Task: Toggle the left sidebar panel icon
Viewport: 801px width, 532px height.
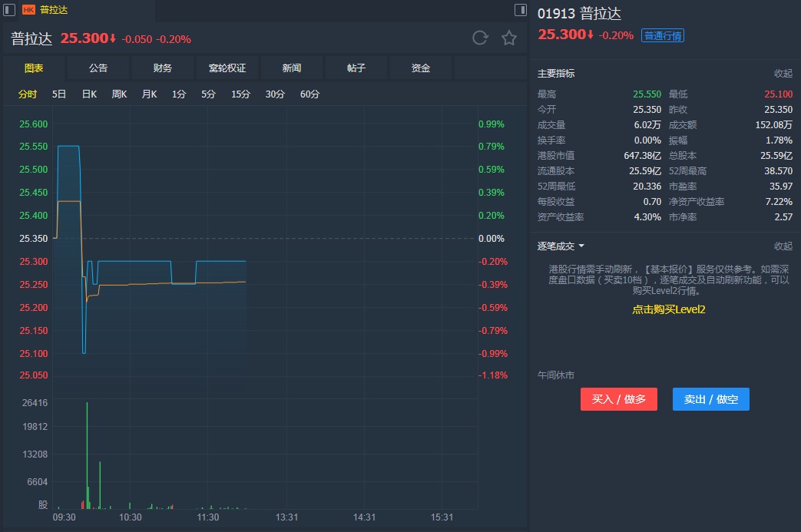Action: (x=9, y=10)
